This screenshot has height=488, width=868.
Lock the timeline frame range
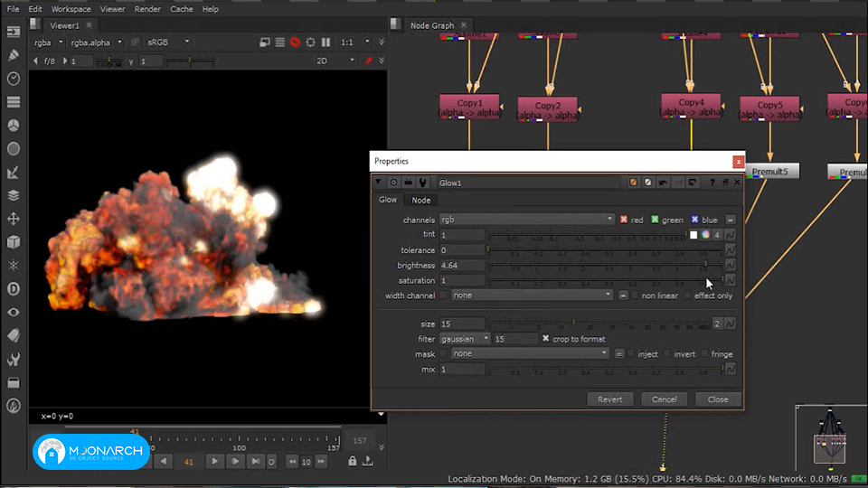point(352,461)
